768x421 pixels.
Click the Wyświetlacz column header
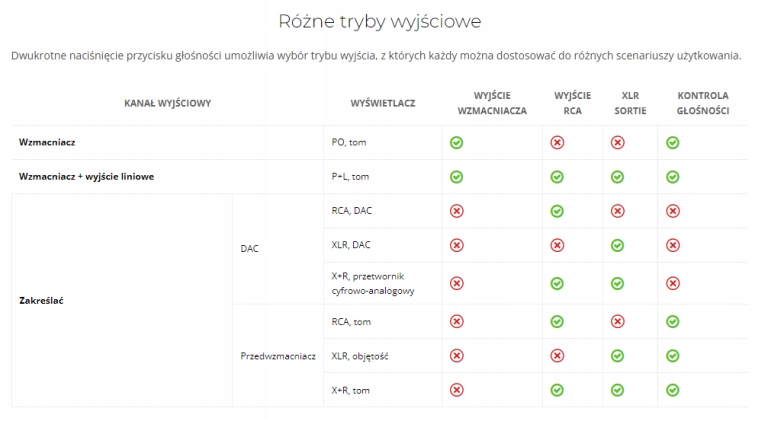(x=383, y=103)
